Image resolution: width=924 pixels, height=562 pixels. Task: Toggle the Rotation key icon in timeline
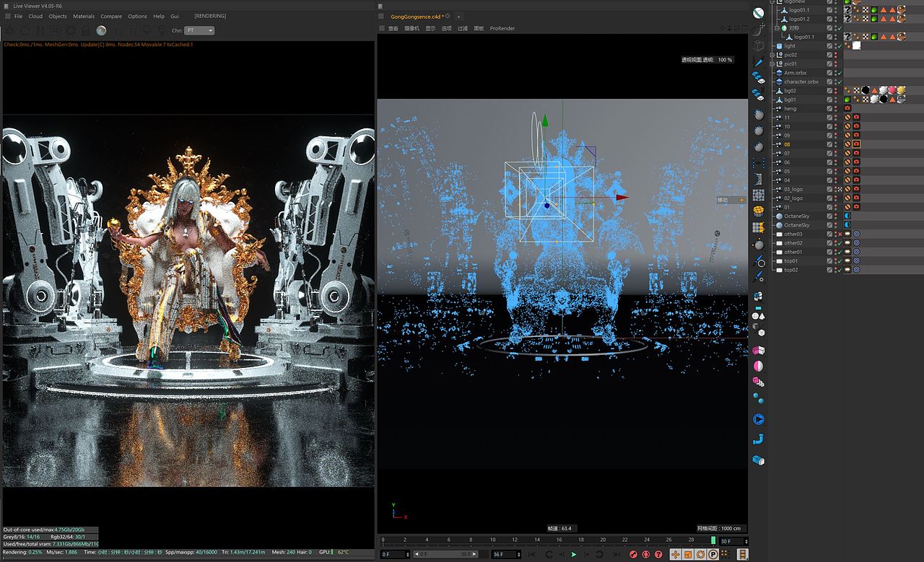(x=700, y=554)
